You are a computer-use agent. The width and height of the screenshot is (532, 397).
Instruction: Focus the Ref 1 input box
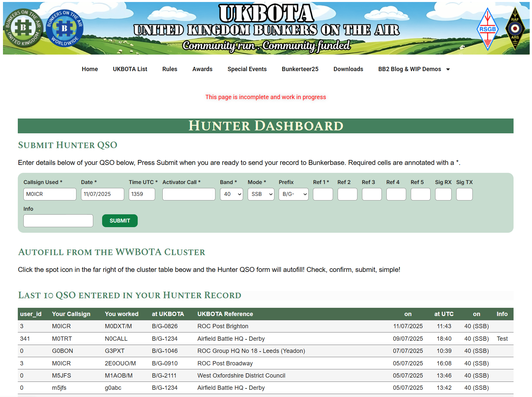pos(323,194)
